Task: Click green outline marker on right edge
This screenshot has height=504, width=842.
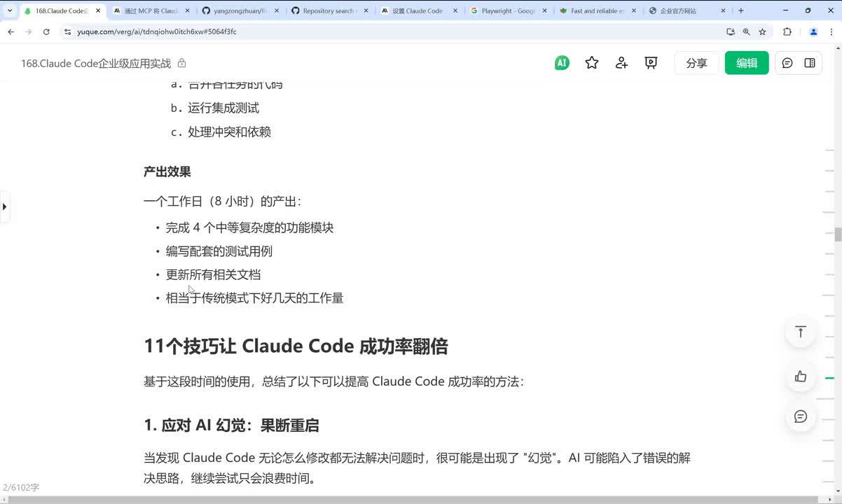Action: pos(829,378)
